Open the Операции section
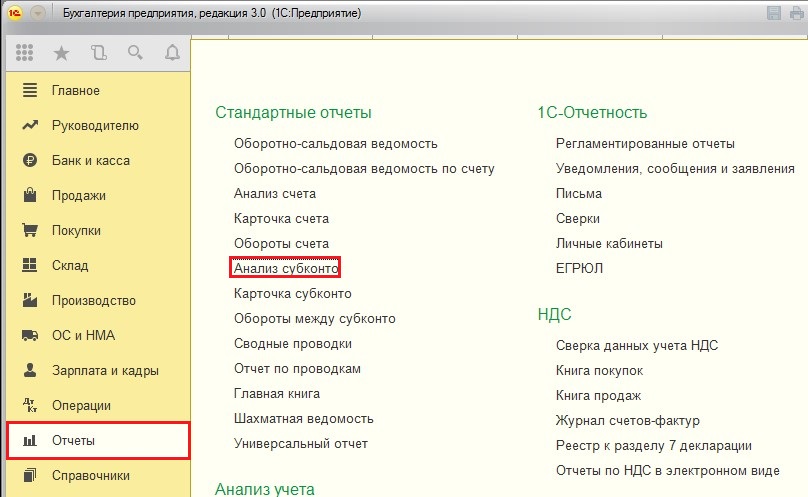The height and width of the screenshot is (497, 808). coord(98,405)
